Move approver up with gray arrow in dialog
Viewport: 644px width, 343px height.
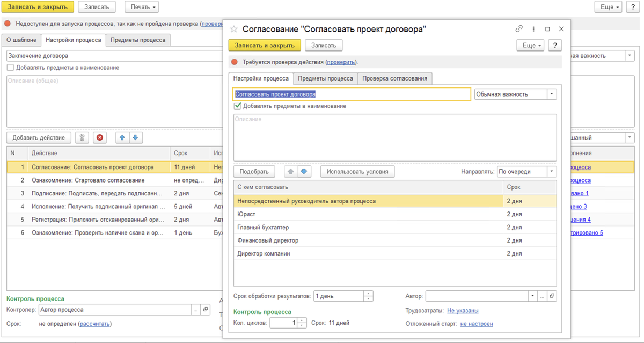pyautogui.click(x=290, y=172)
